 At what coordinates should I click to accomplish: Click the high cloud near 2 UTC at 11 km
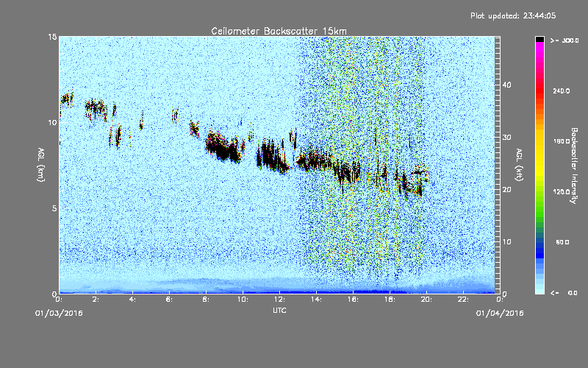[96, 109]
